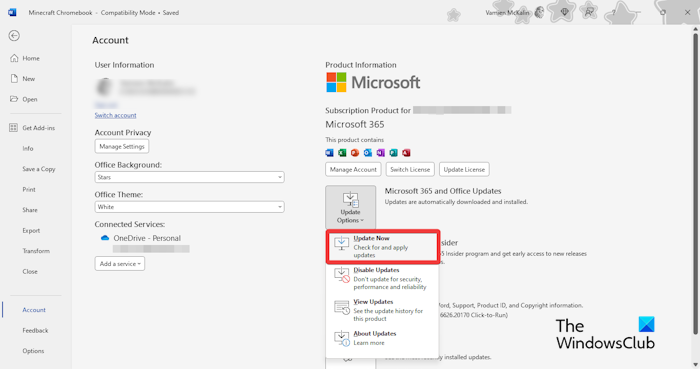The height and width of the screenshot is (369, 700).
Task: Click the PowerPoint app icon in product list
Action: pos(355,153)
